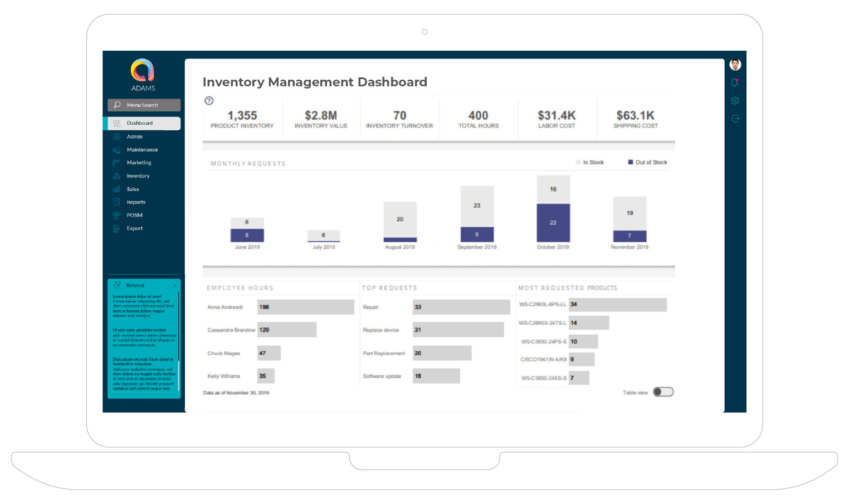Toggle the In Stock legend series

click(590, 163)
